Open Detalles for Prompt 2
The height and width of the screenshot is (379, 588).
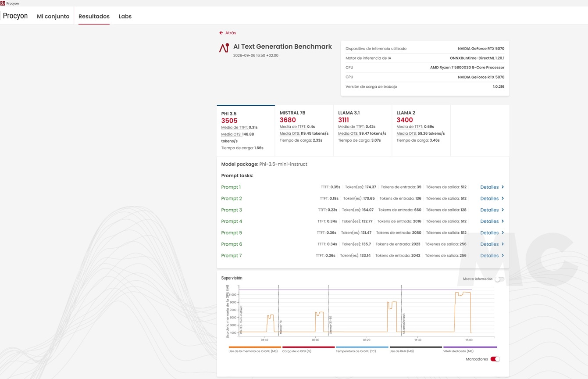(489, 198)
